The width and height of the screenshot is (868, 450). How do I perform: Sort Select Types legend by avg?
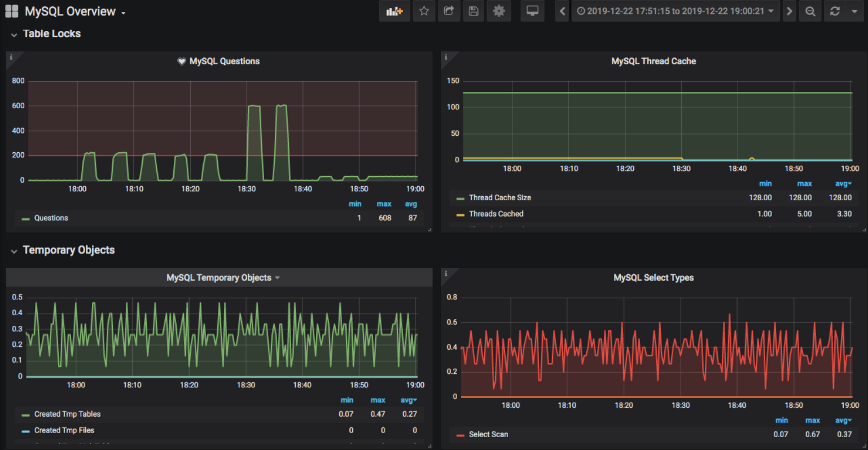(x=843, y=421)
